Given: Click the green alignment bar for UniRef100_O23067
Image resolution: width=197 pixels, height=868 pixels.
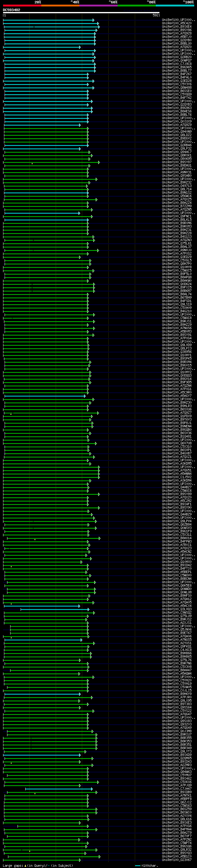Looking at the screenshot, I should click(x=42, y=860).
